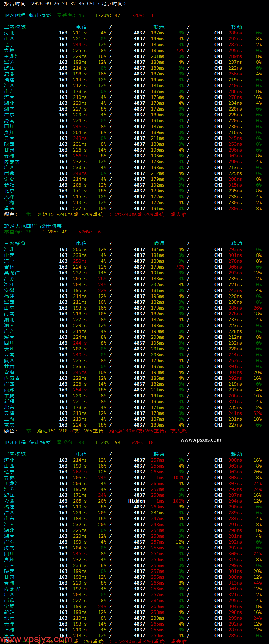
Task: Click "100%" loss in the IPv6 安徽 row
Action: (179, 501)
